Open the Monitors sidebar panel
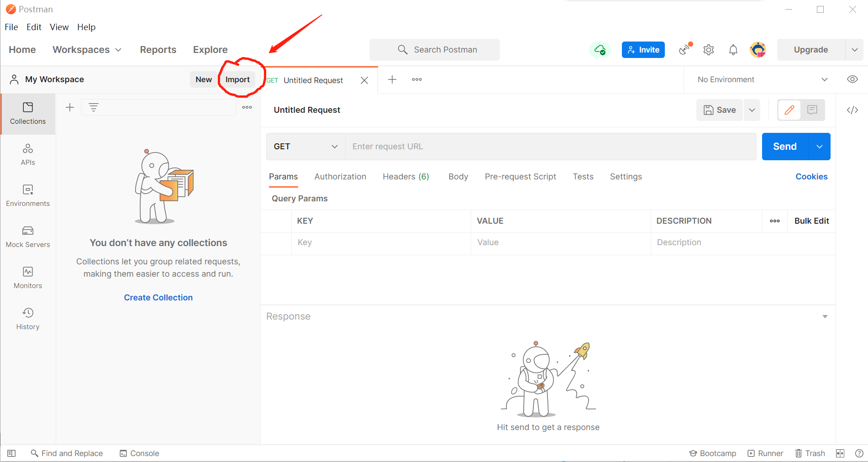The height and width of the screenshot is (462, 868). pos(28,278)
